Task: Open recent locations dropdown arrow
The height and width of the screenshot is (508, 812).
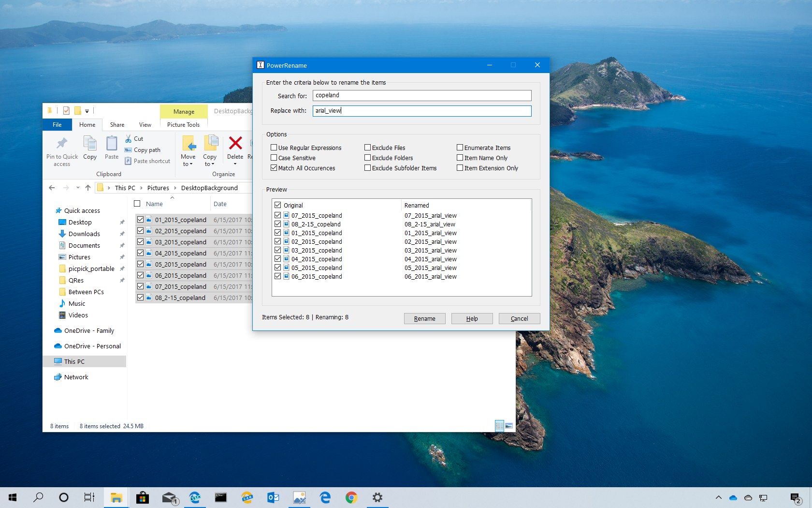Action: (x=78, y=188)
